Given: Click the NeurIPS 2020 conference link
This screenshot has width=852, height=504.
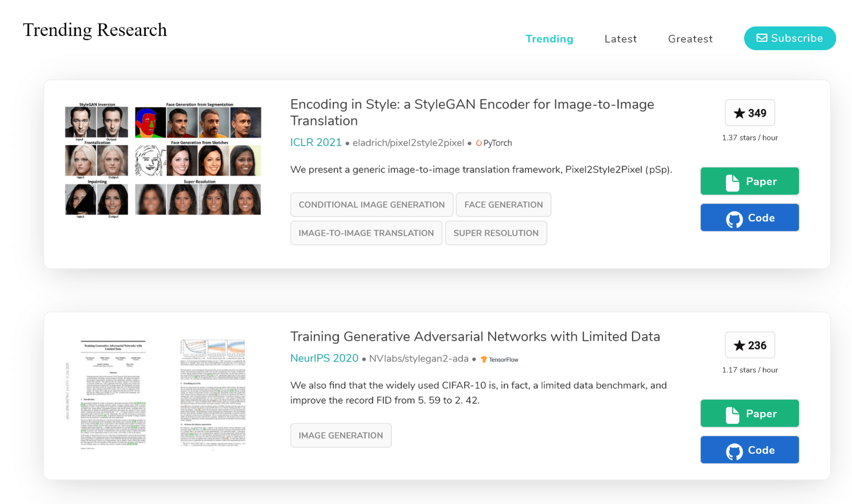Looking at the screenshot, I should point(325,358).
